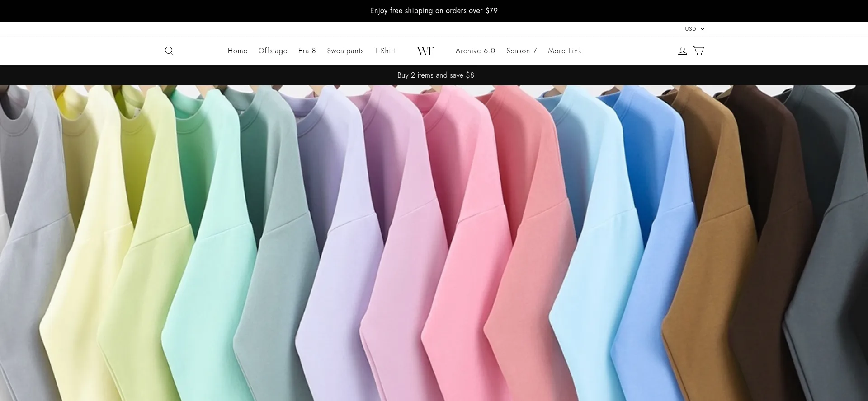Image resolution: width=868 pixels, height=401 pixels.
Task: Open the shopping cart icon
Action: tap(698, 51)
